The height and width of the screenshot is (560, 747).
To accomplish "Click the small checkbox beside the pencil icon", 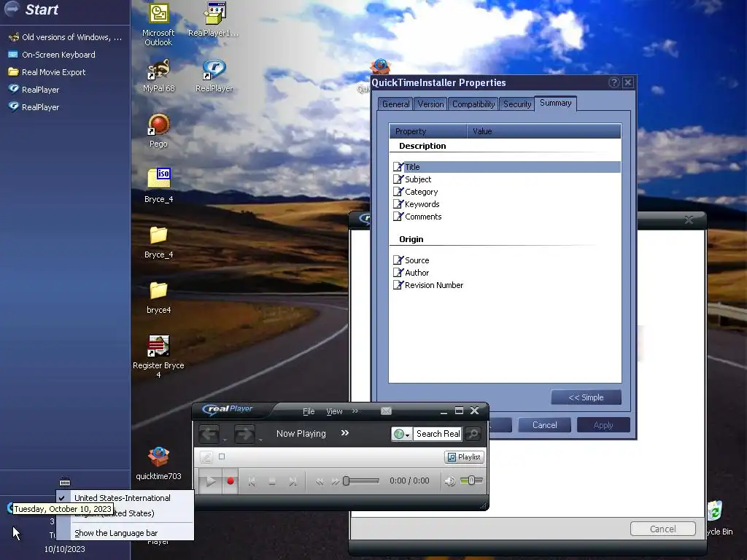I will click(x=222, y=456).
